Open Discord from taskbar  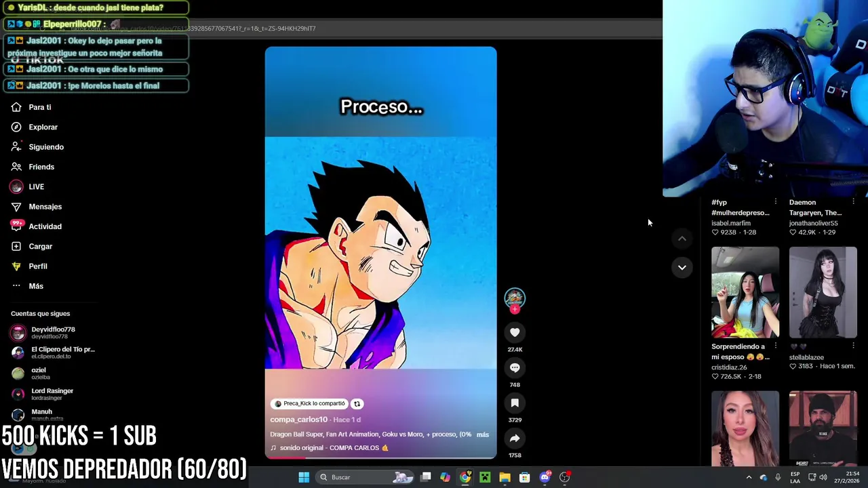(x=545, y=477)
